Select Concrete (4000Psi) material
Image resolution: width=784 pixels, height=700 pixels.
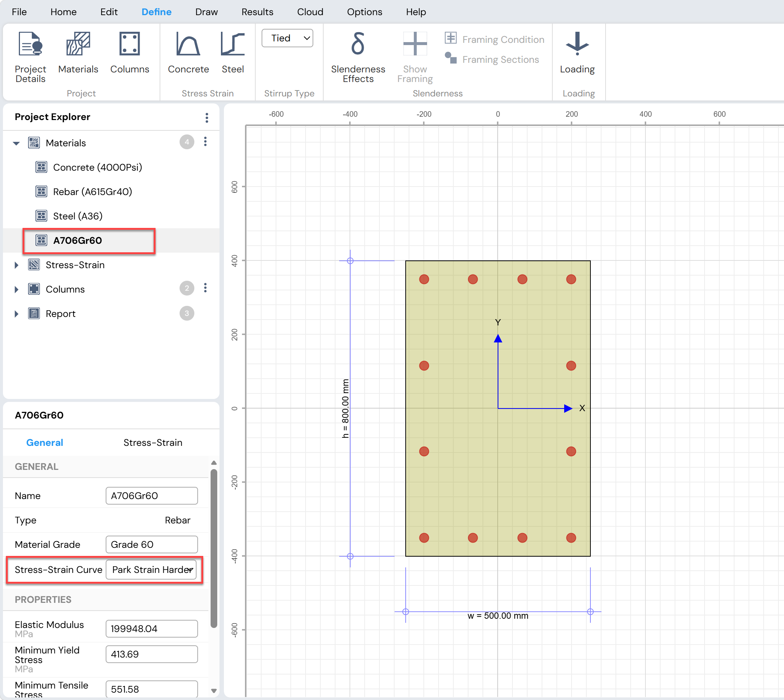pos(97,167)
